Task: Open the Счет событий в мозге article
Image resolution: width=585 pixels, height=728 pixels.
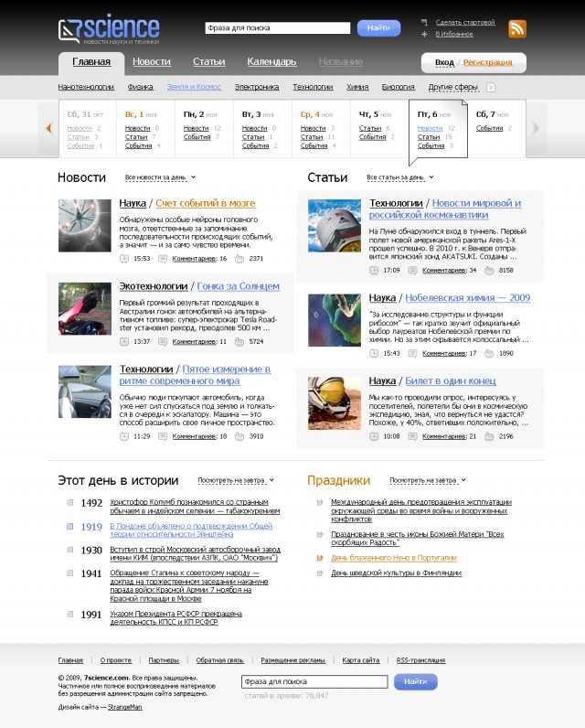Action: point(205,203)
